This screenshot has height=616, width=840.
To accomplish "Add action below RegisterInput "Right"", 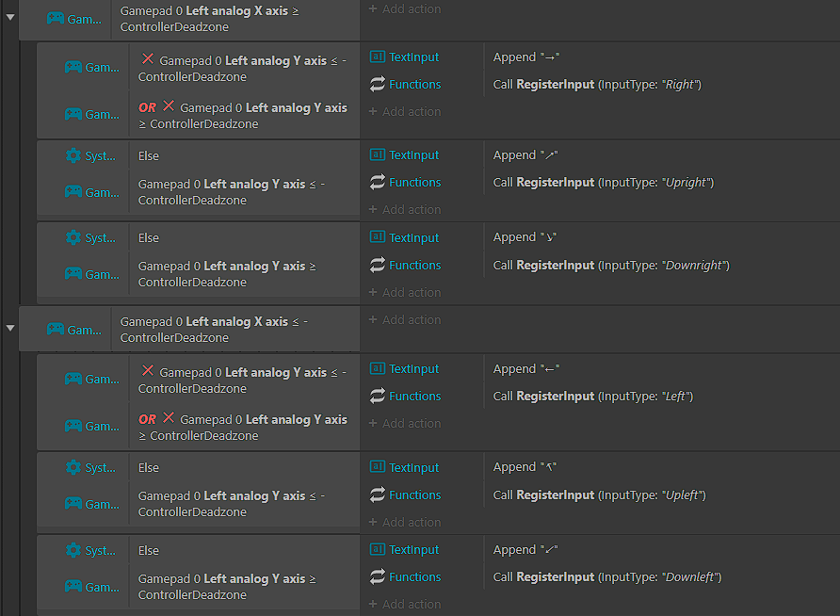I will click(405, 111).
